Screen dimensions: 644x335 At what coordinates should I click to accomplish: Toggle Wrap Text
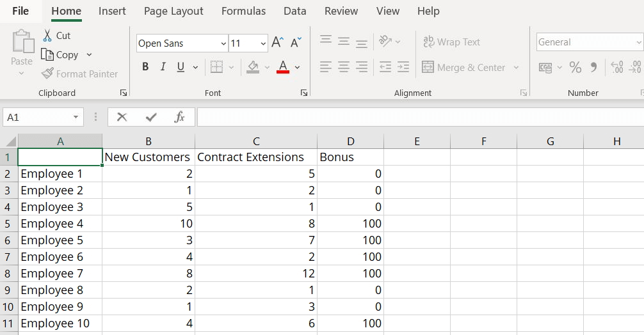point(451,42)
